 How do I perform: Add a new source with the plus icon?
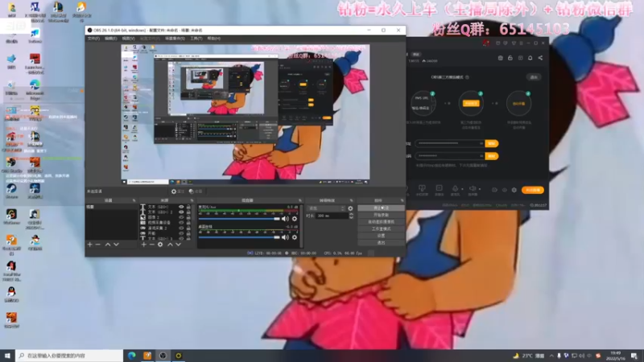click(x=144, y=245)
